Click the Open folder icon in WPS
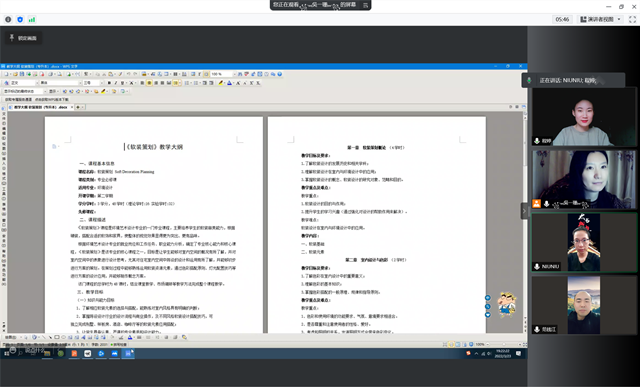640x387 pixels. (16, 74)
